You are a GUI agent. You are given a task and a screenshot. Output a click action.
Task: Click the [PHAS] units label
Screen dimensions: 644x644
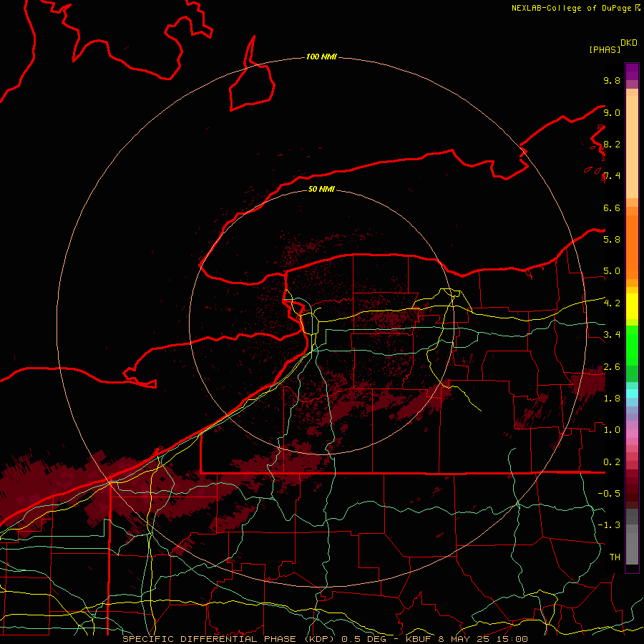point(605,49)
